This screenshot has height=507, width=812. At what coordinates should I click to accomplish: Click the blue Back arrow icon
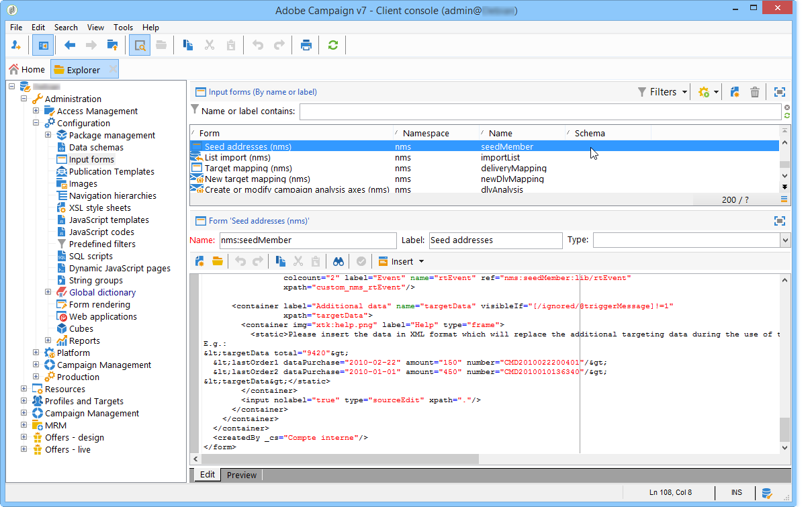70,46
